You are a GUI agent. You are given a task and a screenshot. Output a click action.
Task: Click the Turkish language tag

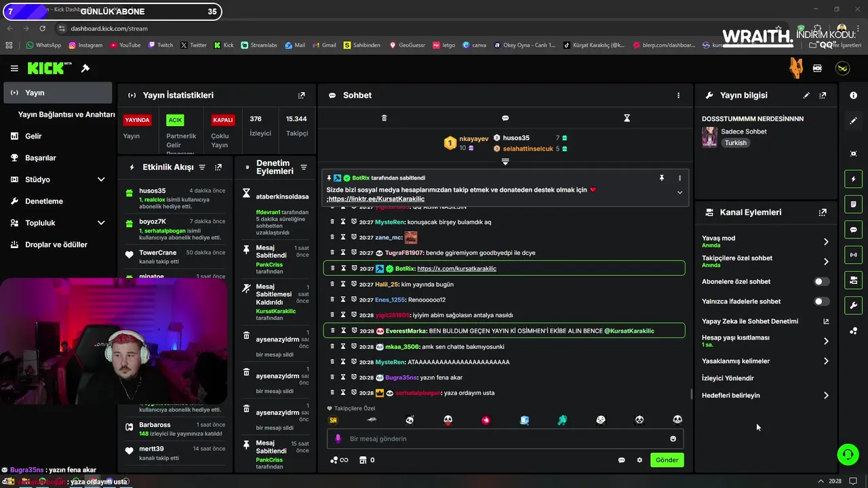click(735, 143)
